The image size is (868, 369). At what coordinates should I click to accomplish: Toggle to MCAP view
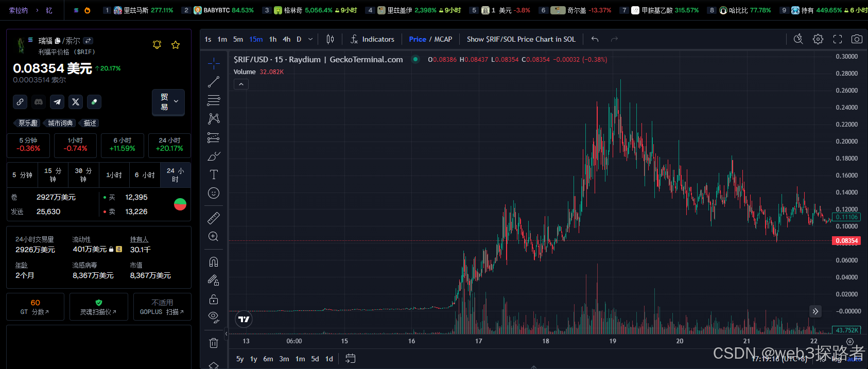(x=443, y=39)
